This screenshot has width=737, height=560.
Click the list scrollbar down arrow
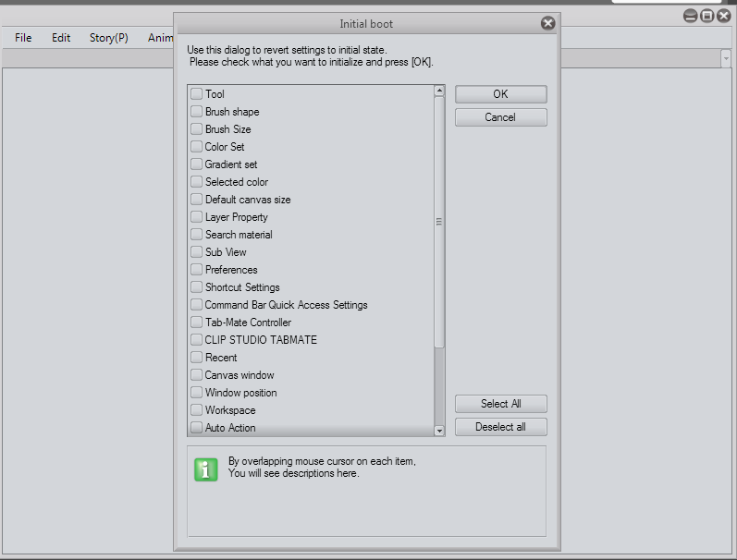click(x=439, y=431)
